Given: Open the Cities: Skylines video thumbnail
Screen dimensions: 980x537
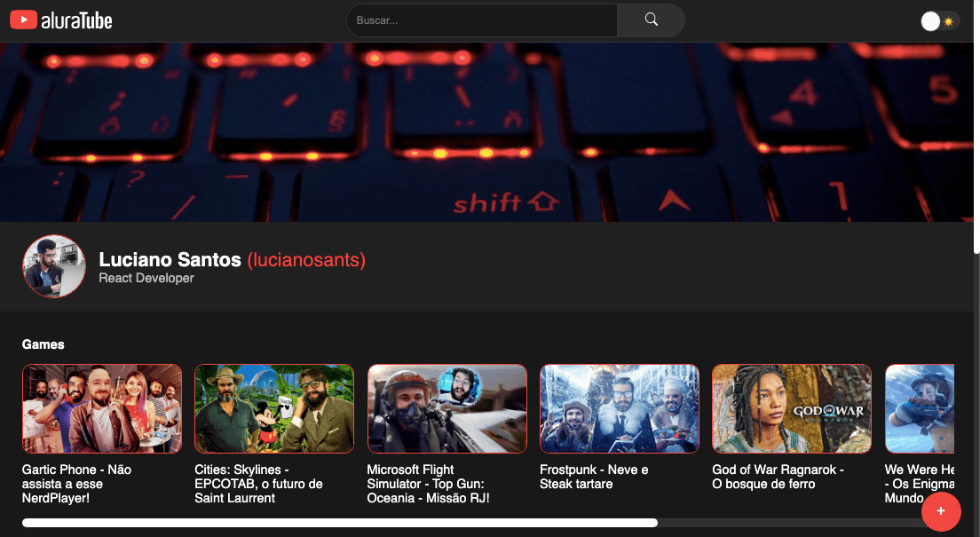Looking at the screenshot, I should coord(274,408).
